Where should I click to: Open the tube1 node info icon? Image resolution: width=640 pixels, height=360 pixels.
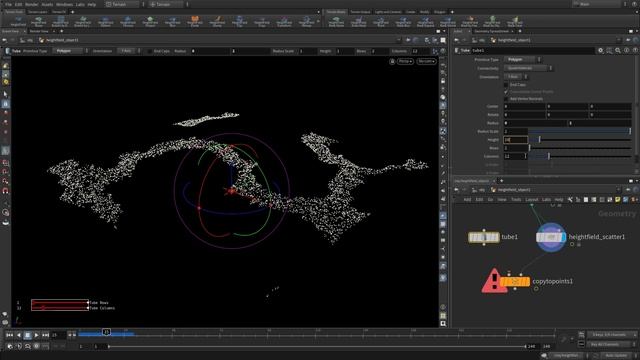pyautogui.click(x=627, y=51)
